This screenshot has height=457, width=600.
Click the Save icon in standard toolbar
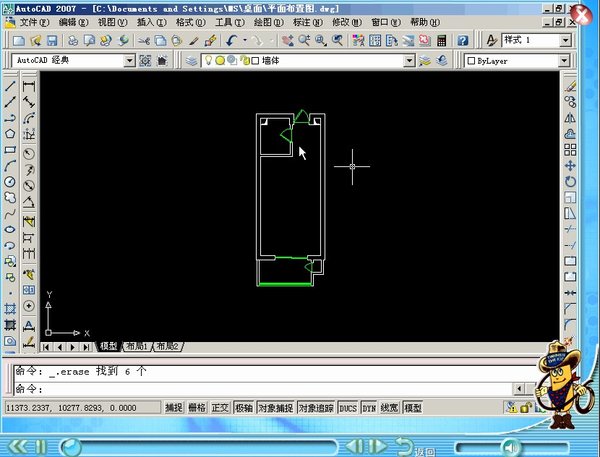tap(52, 40)
